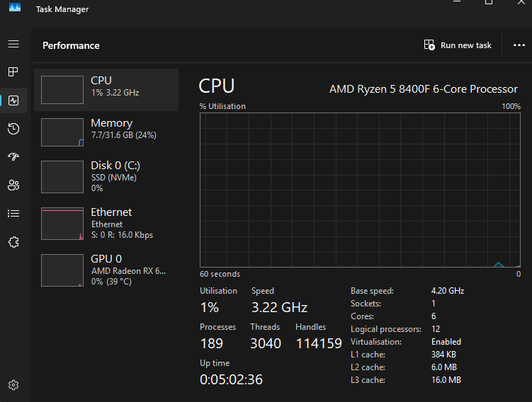Select the GPU 0 performance item
This screenshot has width=532, height=402.
(x=106, y=270)
